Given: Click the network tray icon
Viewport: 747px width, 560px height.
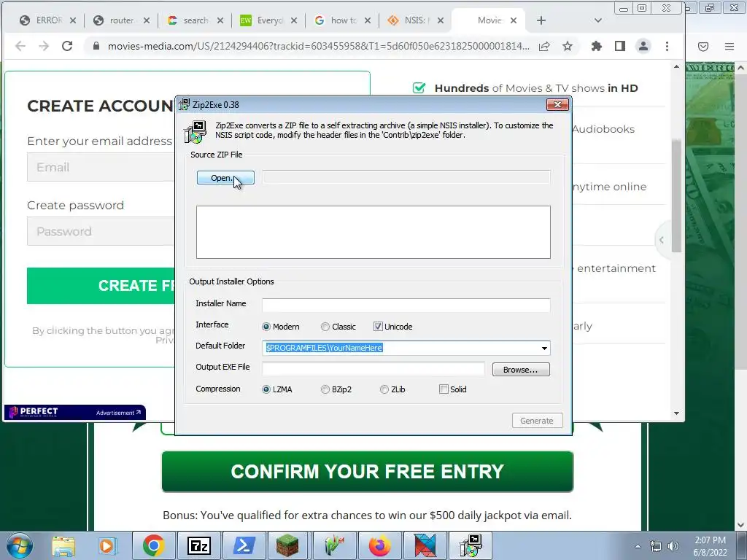Looking at the screenshot, I should [656, 546].
